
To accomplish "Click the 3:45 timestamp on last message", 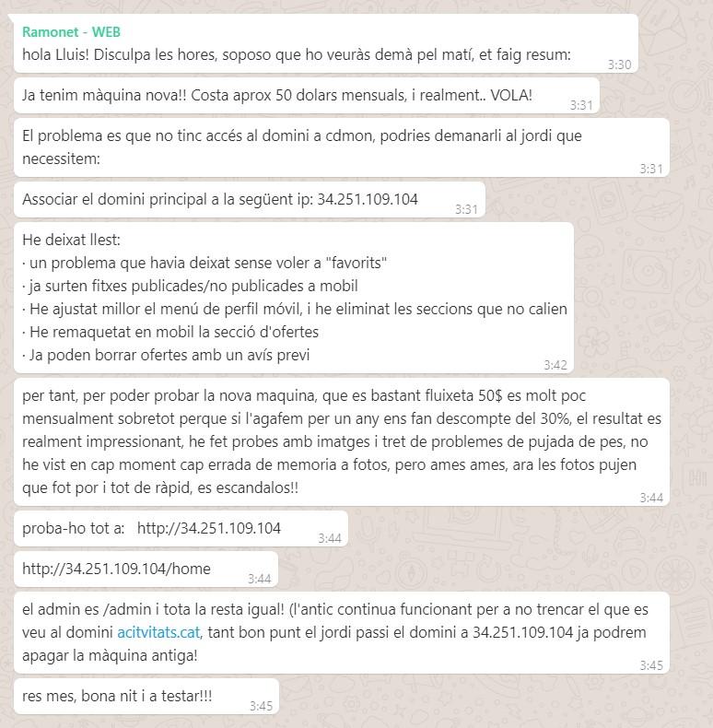I will pyautogui.click(x=261, y=706).
